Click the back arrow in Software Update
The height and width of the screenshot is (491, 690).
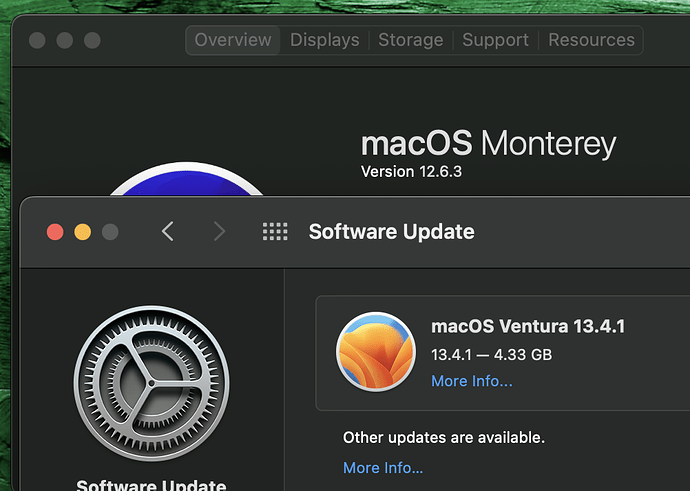point(168,231)
